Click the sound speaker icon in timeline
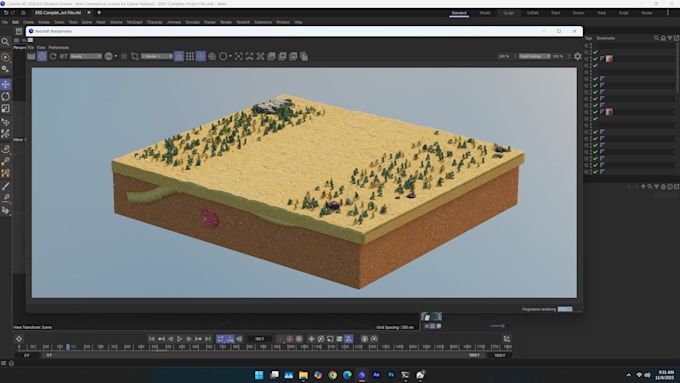This screenshot has height=383, width=680. pyautogui.click(x=239, y=339)
